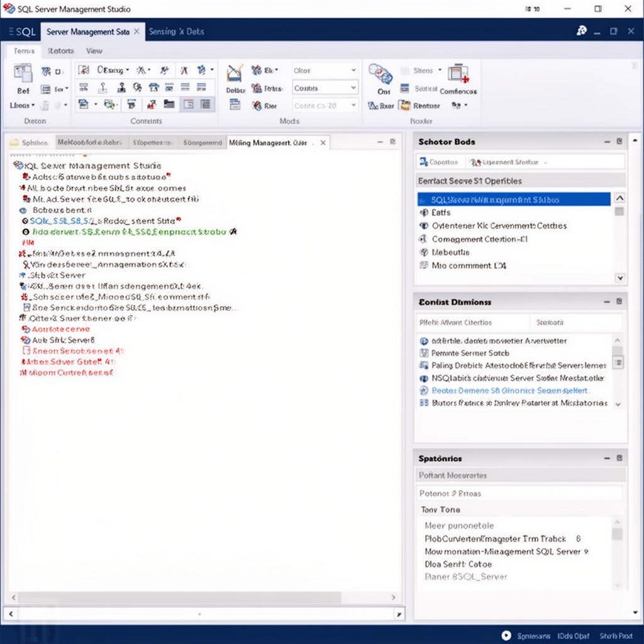Click the Pifetic Afvant Citertios column header
The width and height of the screenshot is (644, 644).
tap(456, 323)
